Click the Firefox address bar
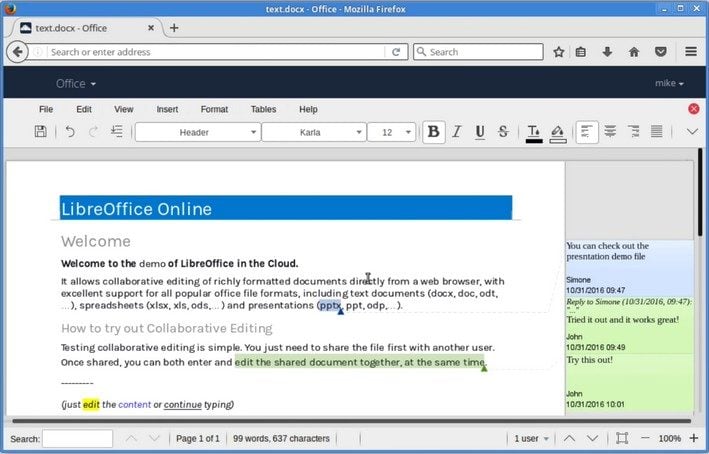 [x=217, y=52]
